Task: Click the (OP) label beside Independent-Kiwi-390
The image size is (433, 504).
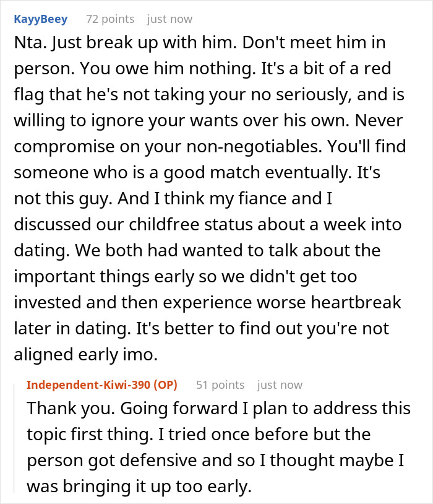Action: (x=163, y=385)
